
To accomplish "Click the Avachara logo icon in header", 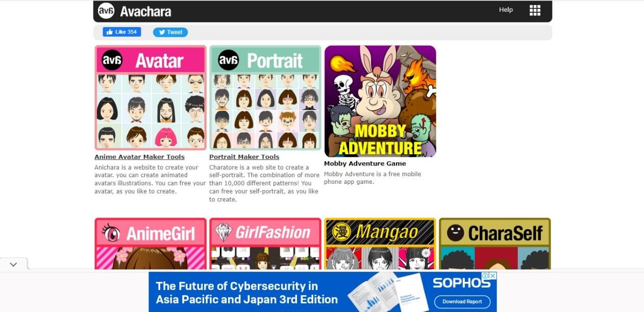I will pyautogui.click(x=106, y=10).
